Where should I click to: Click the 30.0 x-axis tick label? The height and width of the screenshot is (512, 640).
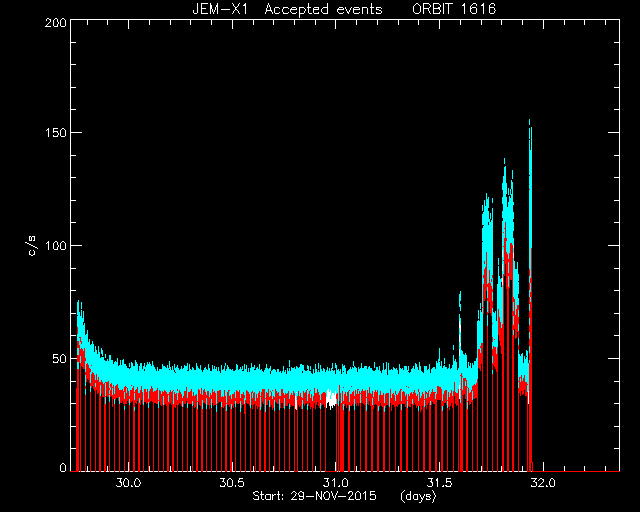click(x=128, y=483)
